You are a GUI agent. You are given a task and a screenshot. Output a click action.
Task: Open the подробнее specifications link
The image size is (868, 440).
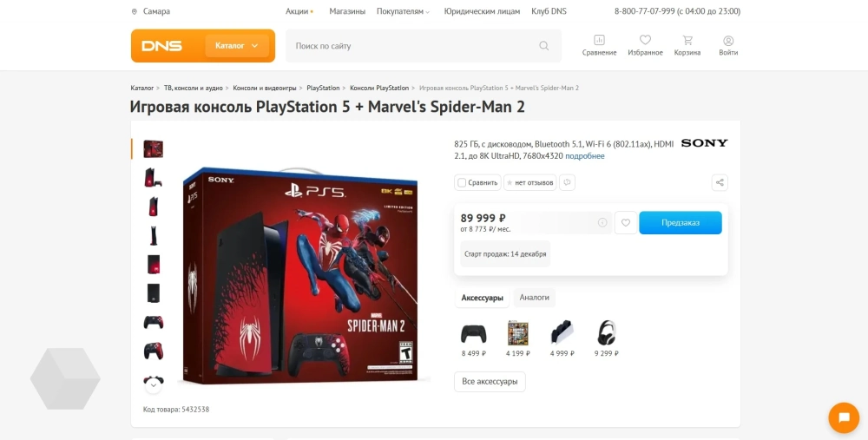[584, 156]
